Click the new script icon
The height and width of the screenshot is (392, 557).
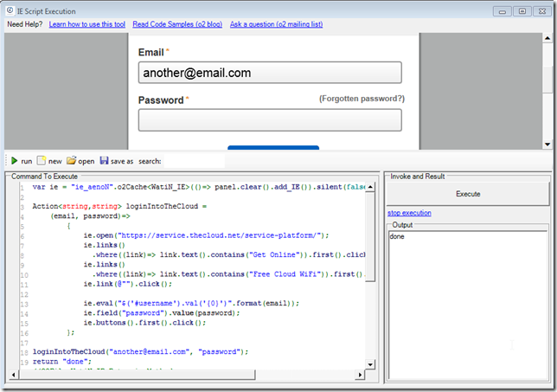(42, 161)
